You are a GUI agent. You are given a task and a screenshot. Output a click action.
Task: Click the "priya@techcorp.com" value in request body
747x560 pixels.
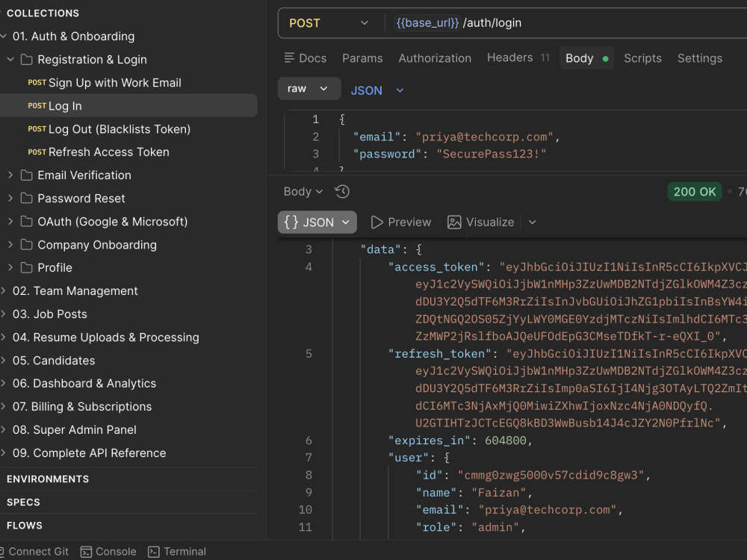(x=485, y=137)
